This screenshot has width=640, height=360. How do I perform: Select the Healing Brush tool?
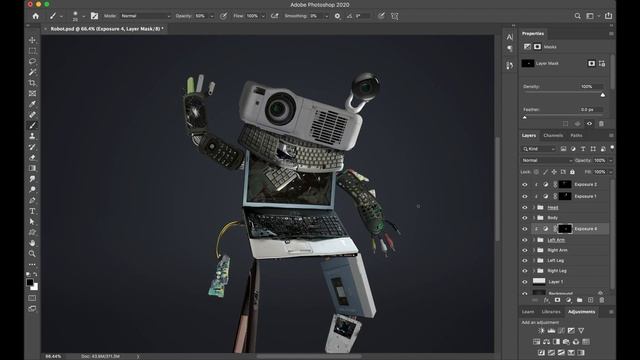pyautogui.click(x=32, y=115)
